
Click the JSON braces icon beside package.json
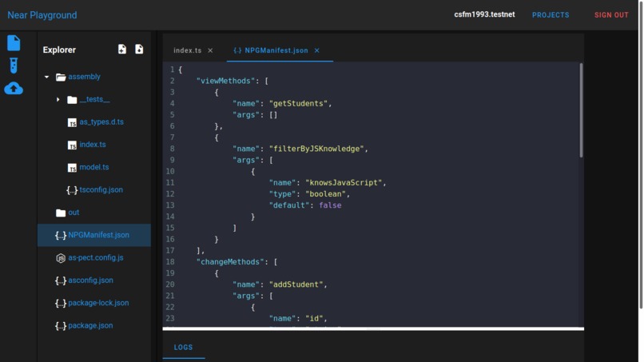pos(61,326)
